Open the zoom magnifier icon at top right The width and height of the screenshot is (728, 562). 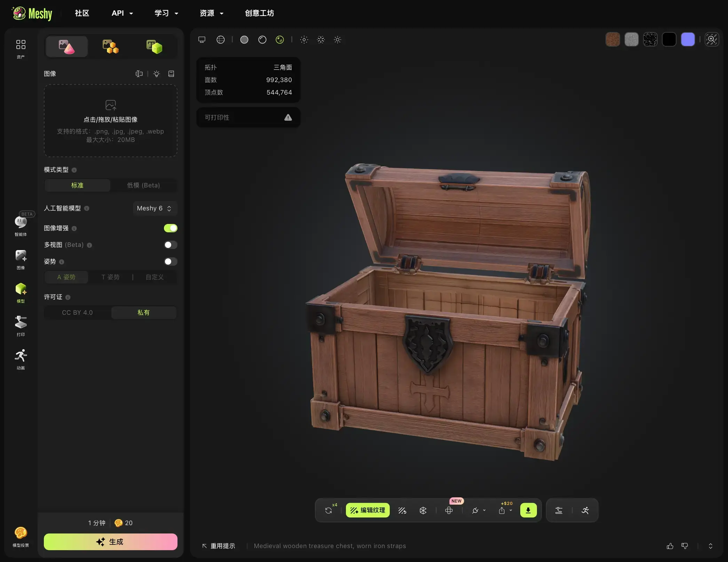(x=712, y=40)
